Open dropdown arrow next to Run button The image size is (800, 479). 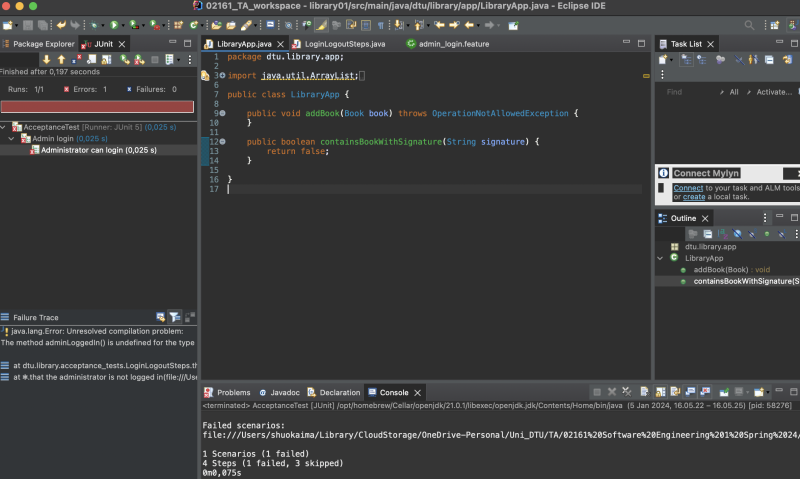tap(122, 26)
